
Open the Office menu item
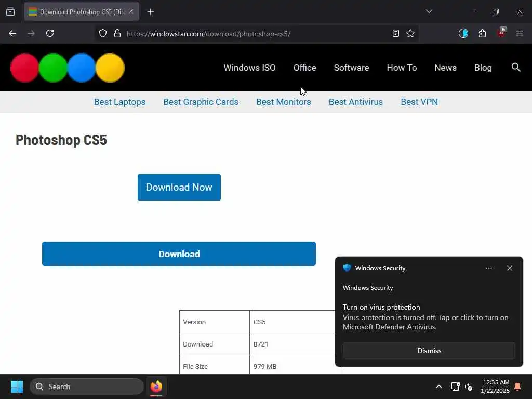point(304,68)
